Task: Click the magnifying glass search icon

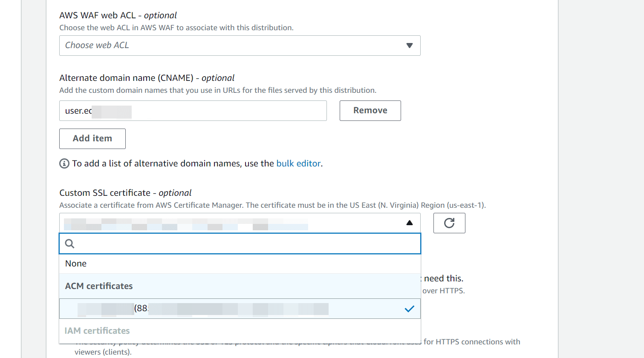Action: point(69,243)
